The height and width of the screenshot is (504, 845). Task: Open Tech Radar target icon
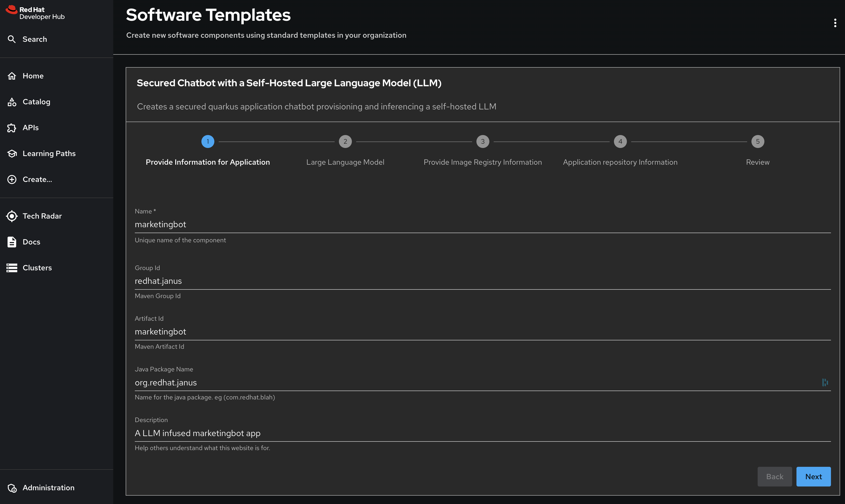pyautogui.click(x=12, y=216)
